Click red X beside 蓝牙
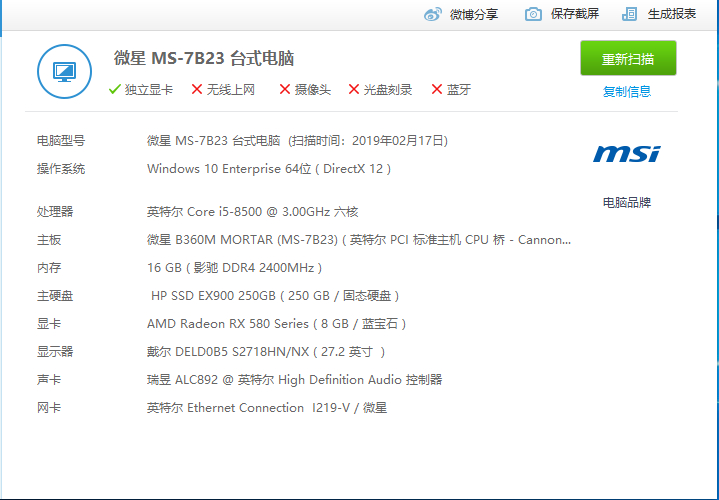The width and height of the screenshot is (719, 500). (437, 89)
